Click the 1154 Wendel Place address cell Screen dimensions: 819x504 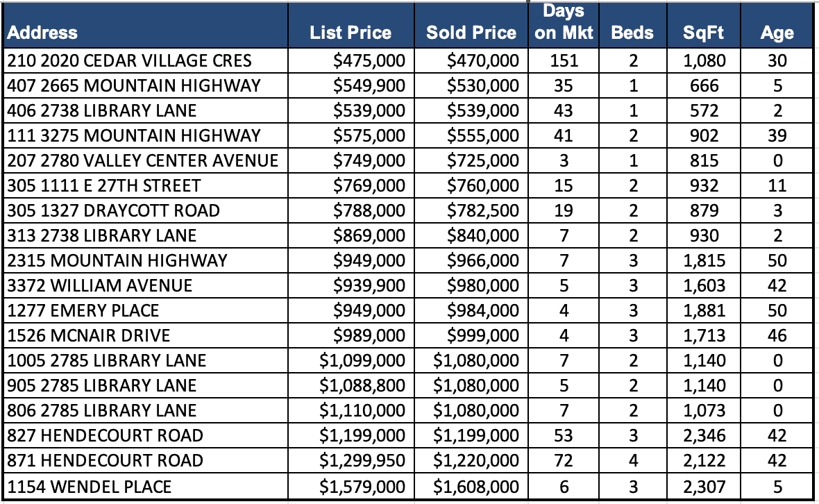(x=89, y=486)
